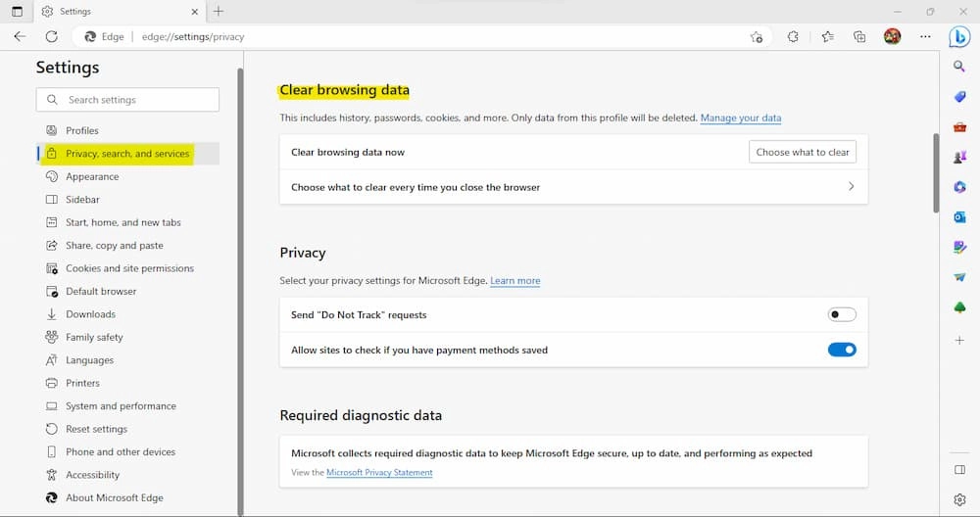Open Languages settings

(128, 360)
